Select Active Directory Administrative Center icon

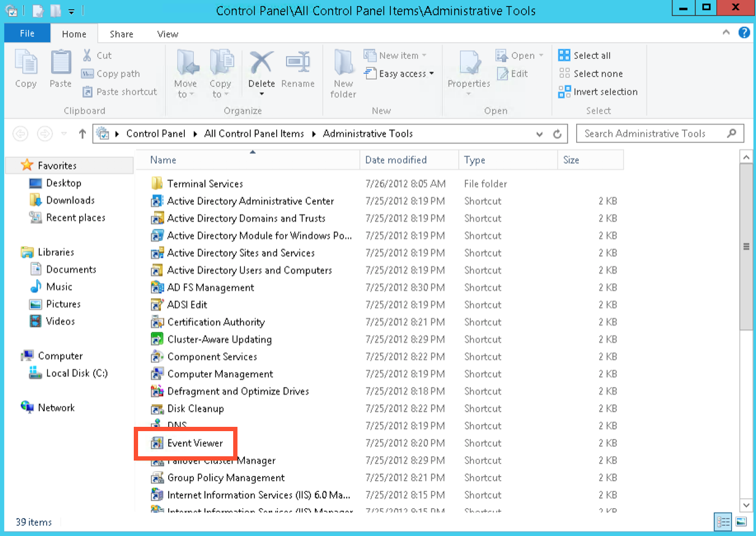(x=157, y=201)
